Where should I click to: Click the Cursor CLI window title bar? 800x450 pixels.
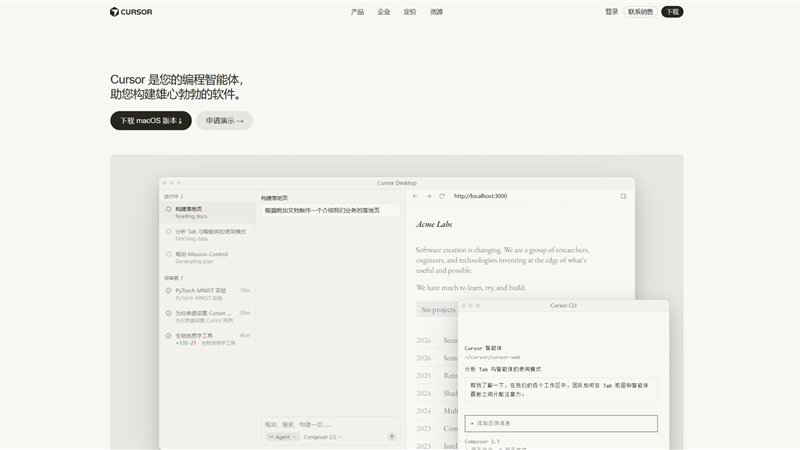tap(563, 305)
